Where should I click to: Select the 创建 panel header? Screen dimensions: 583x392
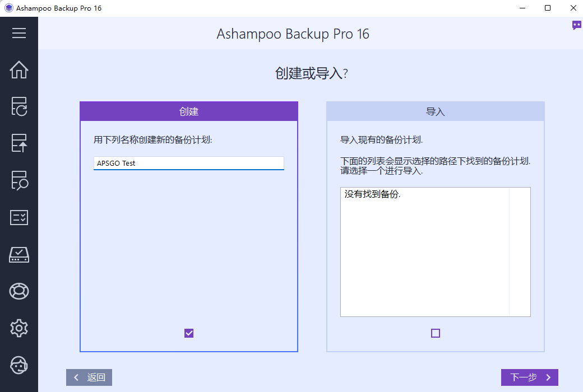click(189, 111)
